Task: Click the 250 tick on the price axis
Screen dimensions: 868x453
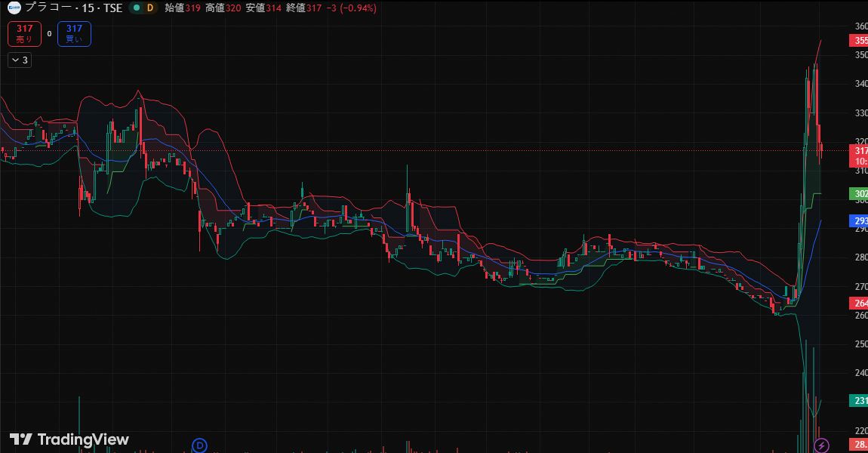Action: coord(860,344)
